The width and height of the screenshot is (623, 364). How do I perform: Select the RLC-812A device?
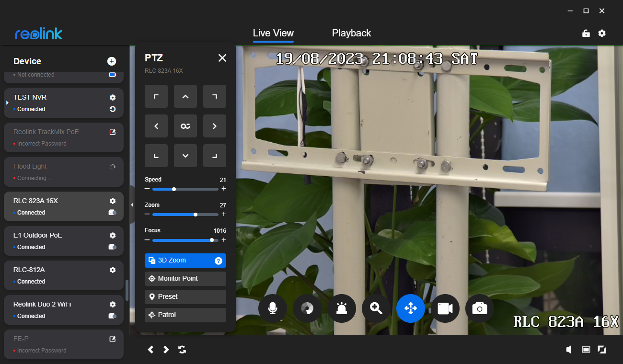tap(64, 275)
